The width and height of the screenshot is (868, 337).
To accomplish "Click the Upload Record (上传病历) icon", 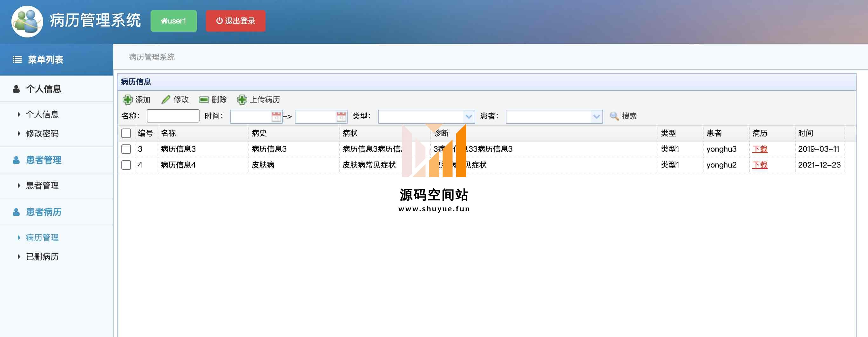I will tap(242, 100).
